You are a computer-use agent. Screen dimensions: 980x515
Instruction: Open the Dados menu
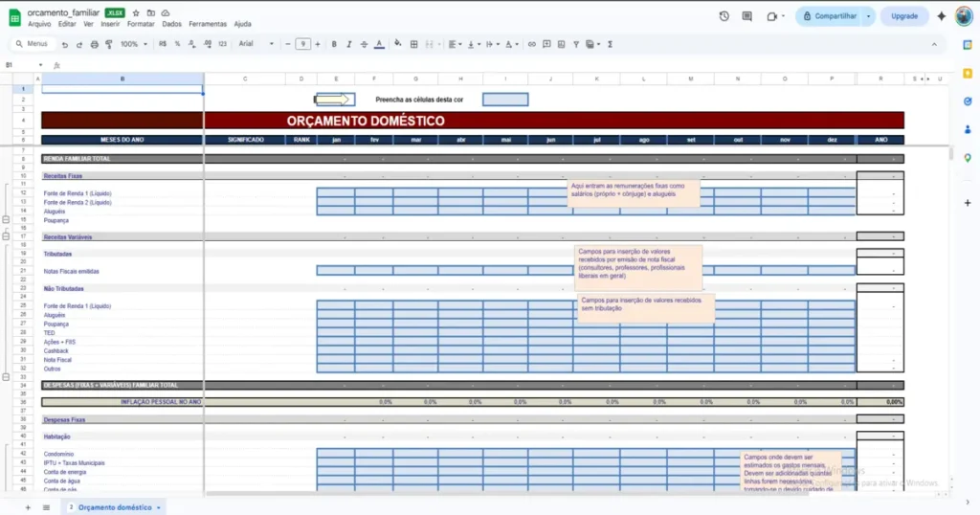[171, 24]
